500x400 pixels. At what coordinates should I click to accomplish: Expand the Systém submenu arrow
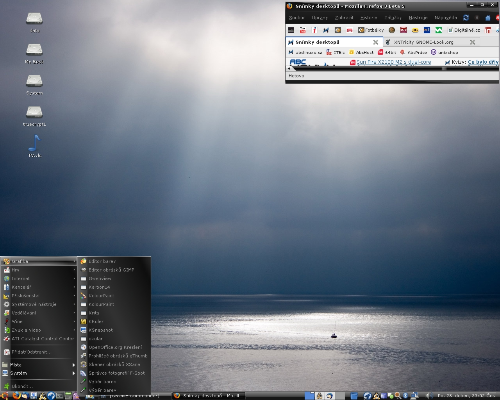click(x=74, y=373)
